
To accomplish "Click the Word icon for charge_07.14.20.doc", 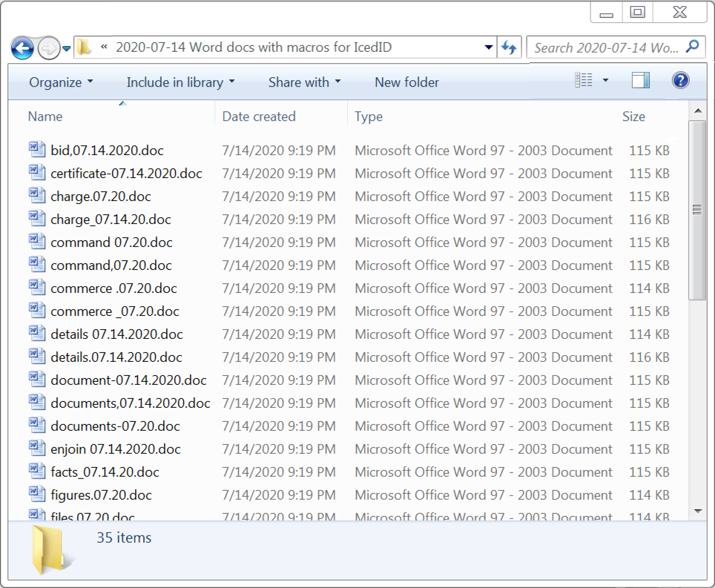I will 37,218.
